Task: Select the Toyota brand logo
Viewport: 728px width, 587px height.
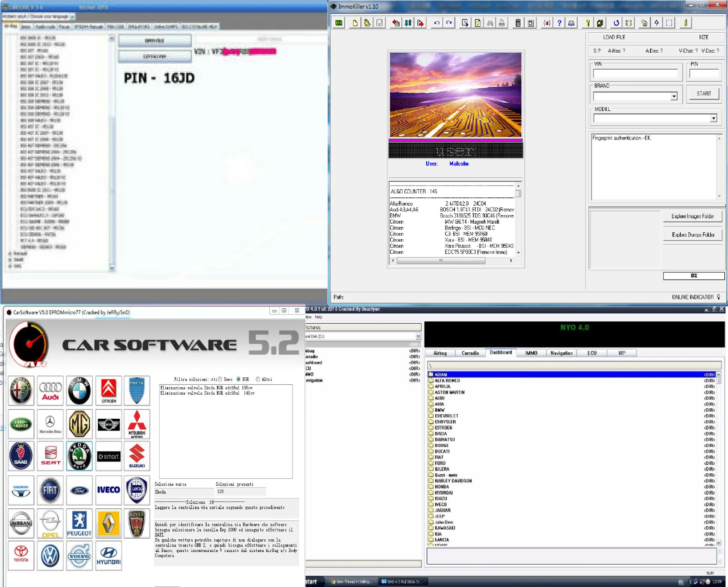Action: click(21, 556)
